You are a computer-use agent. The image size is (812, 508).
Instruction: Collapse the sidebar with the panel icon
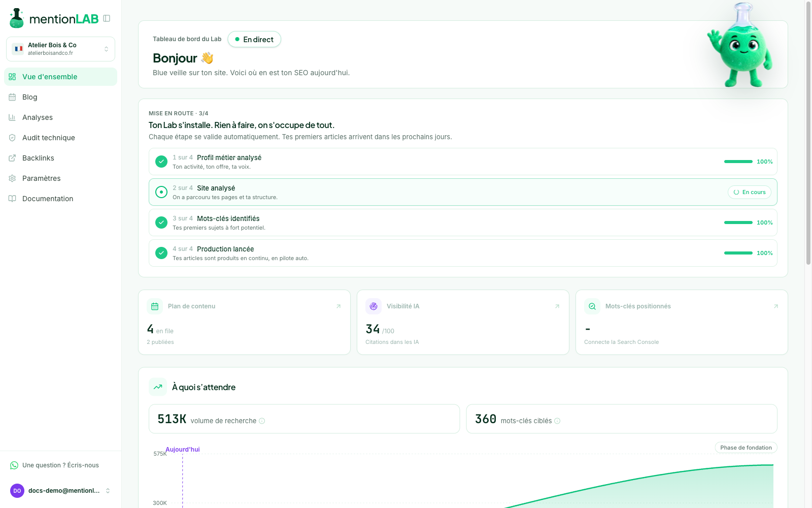click(x=107, y=18)
